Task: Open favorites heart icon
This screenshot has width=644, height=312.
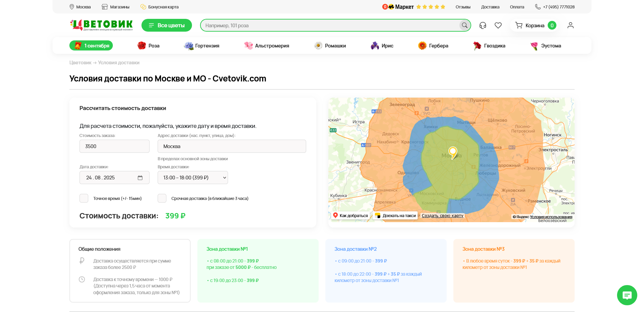Action: 498,25
